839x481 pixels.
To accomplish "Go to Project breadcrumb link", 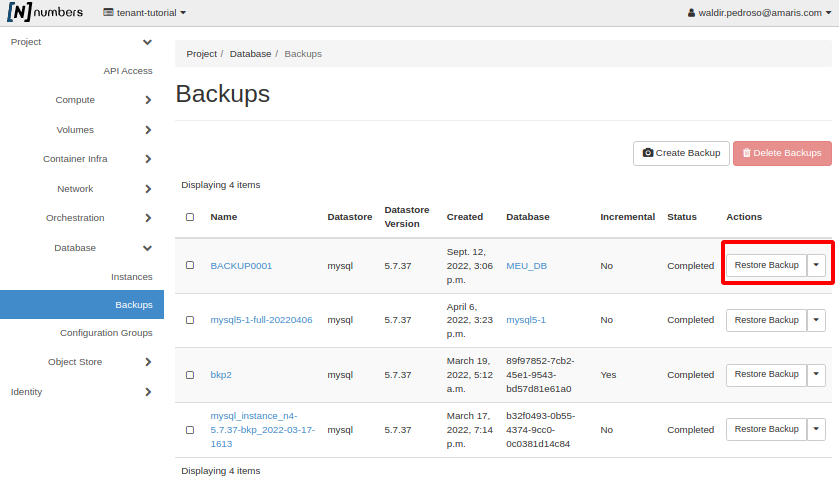I will pos(201,54).
